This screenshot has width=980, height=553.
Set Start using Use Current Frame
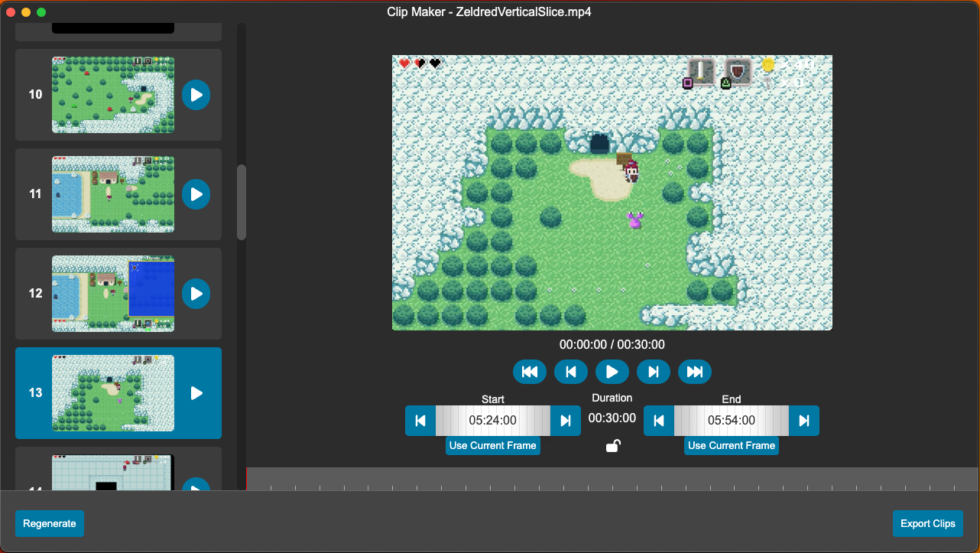pos(492,445)
